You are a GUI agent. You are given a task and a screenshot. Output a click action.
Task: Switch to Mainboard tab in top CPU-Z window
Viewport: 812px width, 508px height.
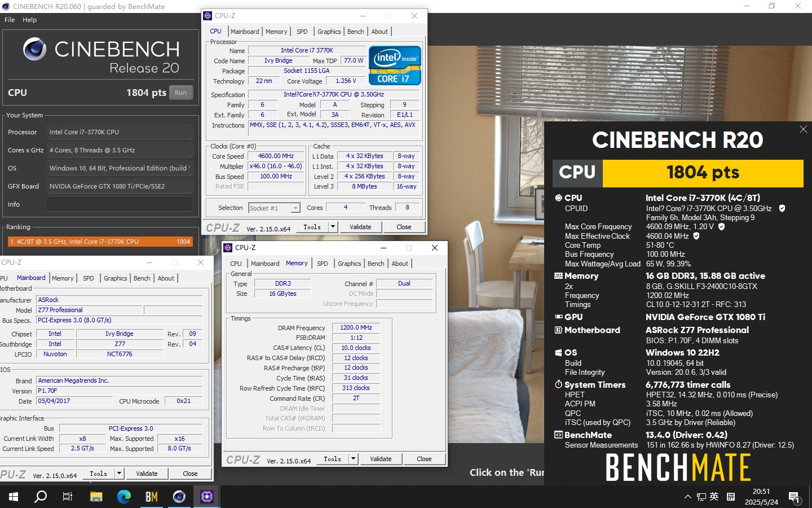tap(245, 32)
